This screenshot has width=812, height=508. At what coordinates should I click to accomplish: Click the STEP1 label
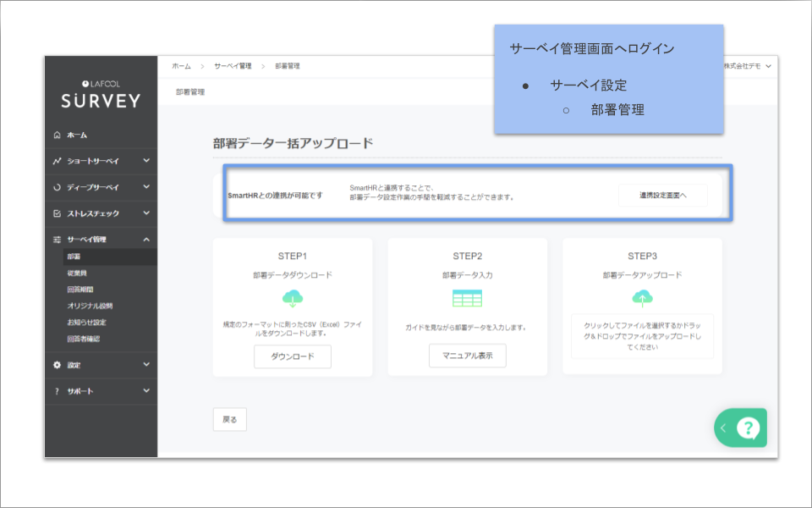click(293, 256)
